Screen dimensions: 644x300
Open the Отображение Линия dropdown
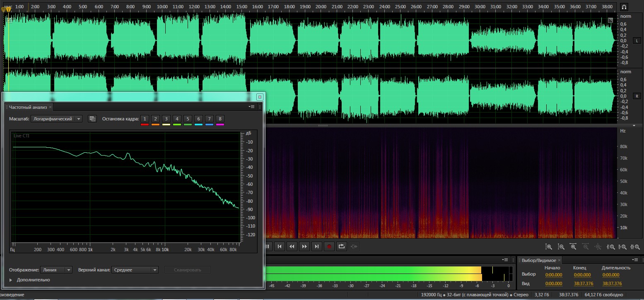point(56,270)
